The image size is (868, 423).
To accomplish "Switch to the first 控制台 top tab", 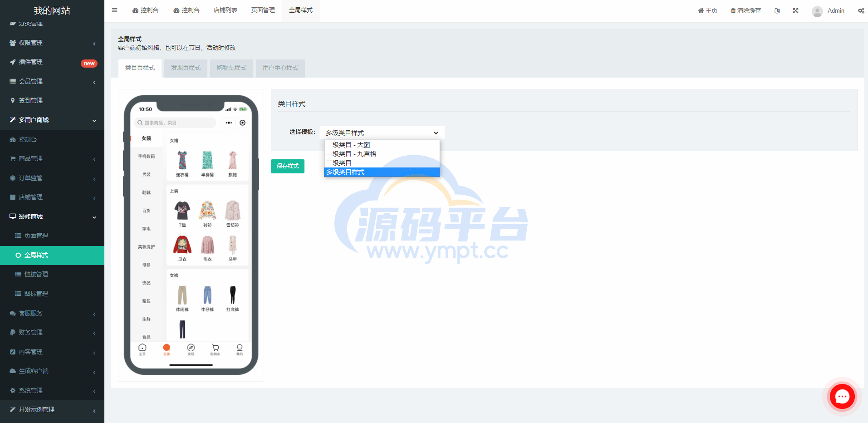I will [x=145, y=10].
